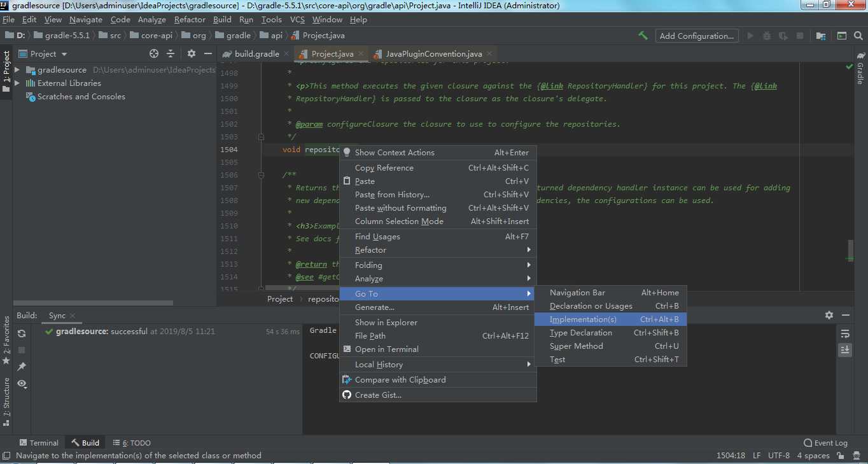Select Type Declaration menu item
This screenshot has width=868, height=464.
click(x=610, y=332)
